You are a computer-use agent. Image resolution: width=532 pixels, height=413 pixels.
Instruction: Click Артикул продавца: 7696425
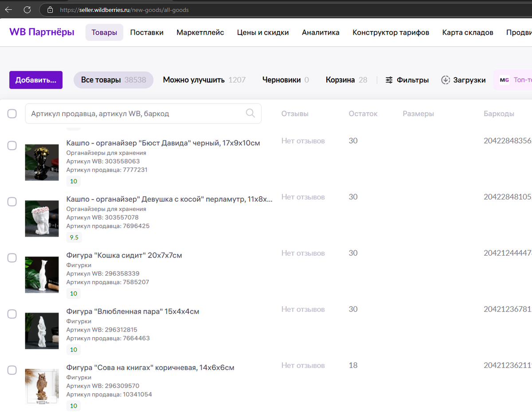108,226
